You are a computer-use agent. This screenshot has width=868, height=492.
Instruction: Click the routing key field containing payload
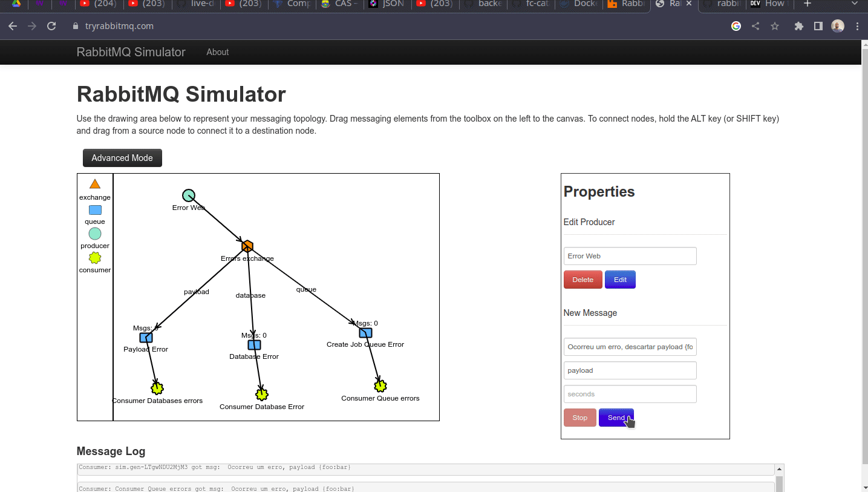tap(630, 370)
